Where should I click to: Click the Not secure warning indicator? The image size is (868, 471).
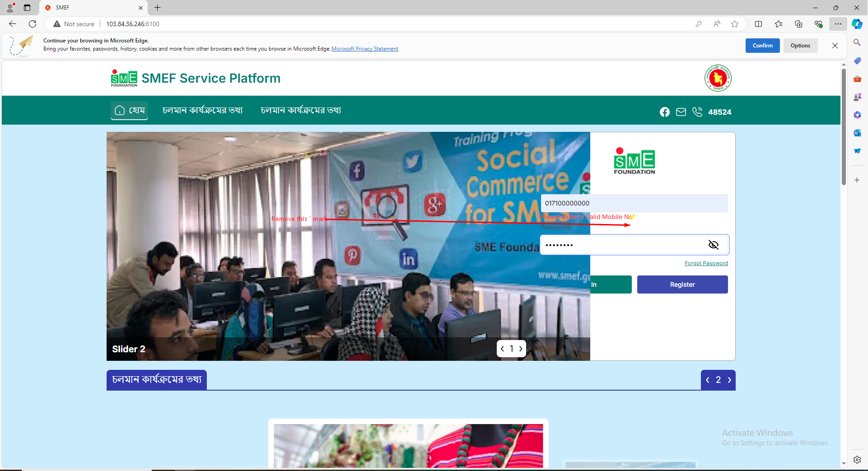point(74,24)
